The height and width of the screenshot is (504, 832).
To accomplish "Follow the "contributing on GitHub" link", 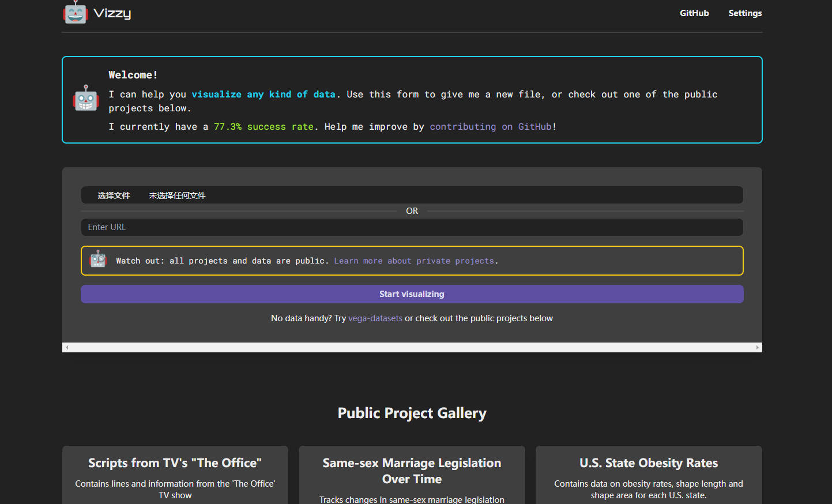I will click(490, 127).
